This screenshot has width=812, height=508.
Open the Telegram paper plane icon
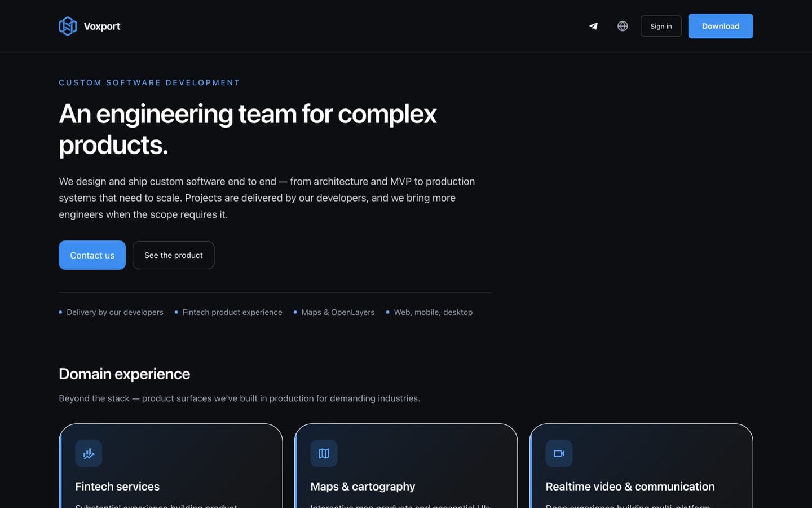593,26
